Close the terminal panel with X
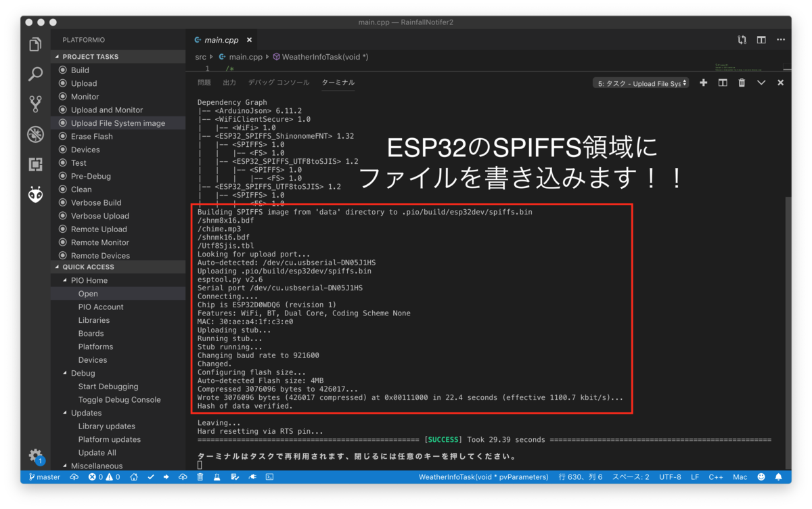 (x=780, y=83)
